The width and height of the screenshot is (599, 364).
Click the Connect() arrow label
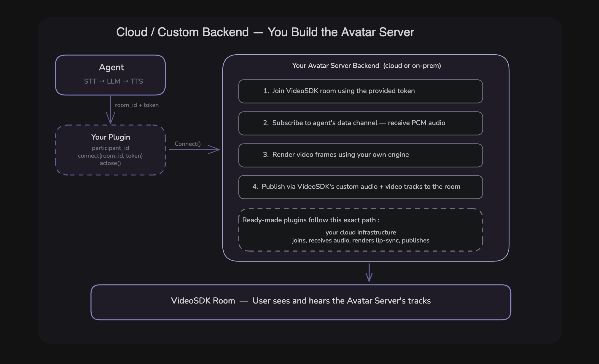pos(187,144)
